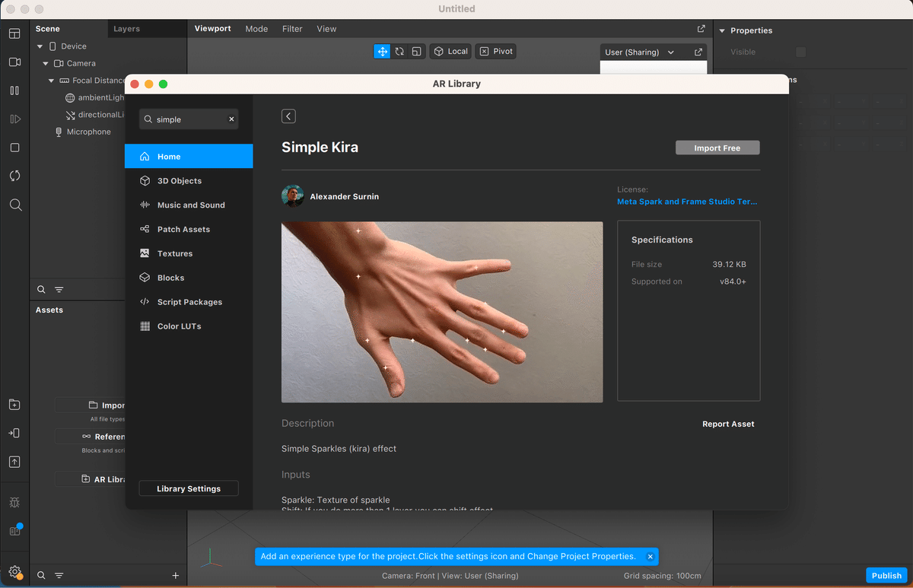913x588 pixels.
Task: Select Microphone in Scene tree
Action: point(82,132)
